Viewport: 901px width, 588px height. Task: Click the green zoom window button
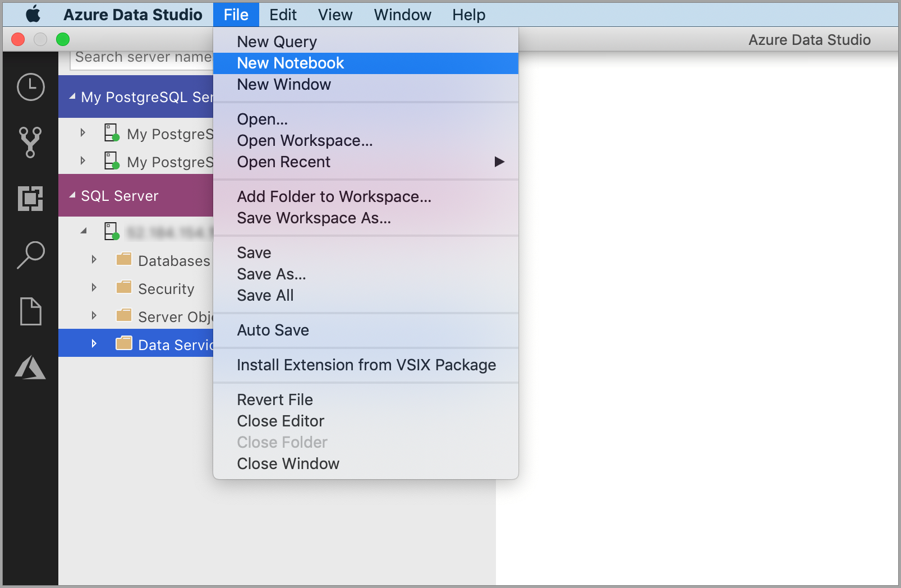(x=63, y=39)
